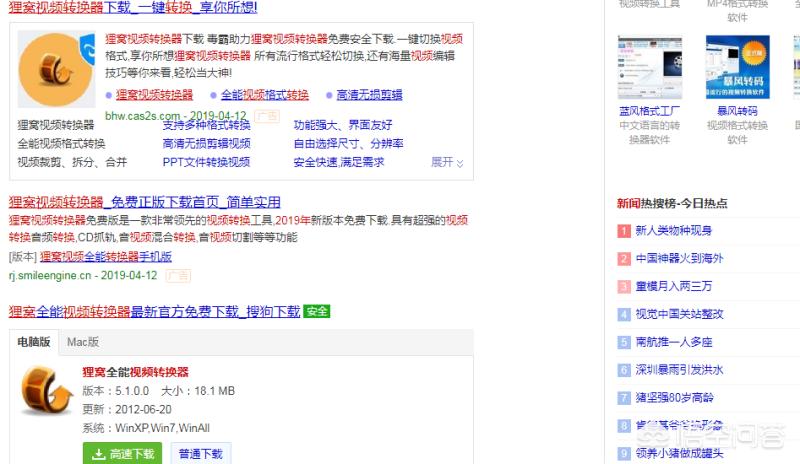800x464 pixels.
Task: Open the first result title about 狸窝视频转换器下载
Action: (133, 7)
